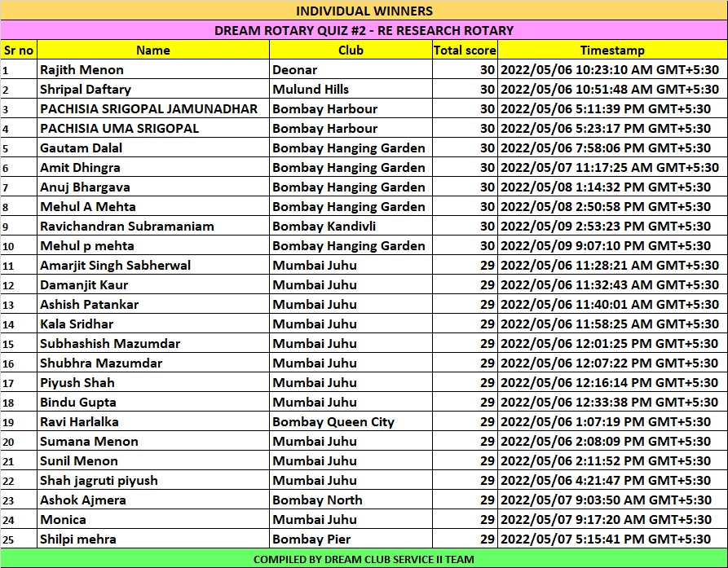Select the name Damanjit Kaur
728x568 pixels.
[x=84, y=284]
